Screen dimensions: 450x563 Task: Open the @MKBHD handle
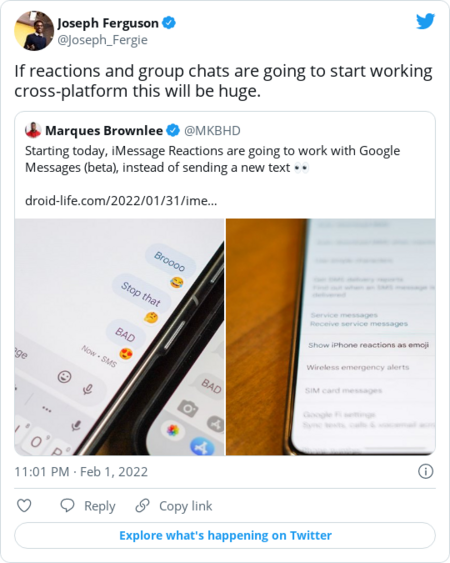[x=212, y=131]
